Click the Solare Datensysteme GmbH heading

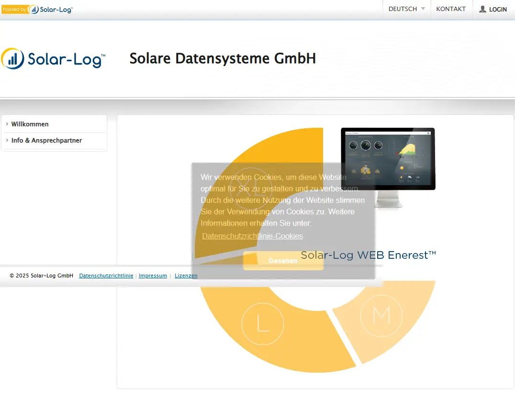(223, 59)
